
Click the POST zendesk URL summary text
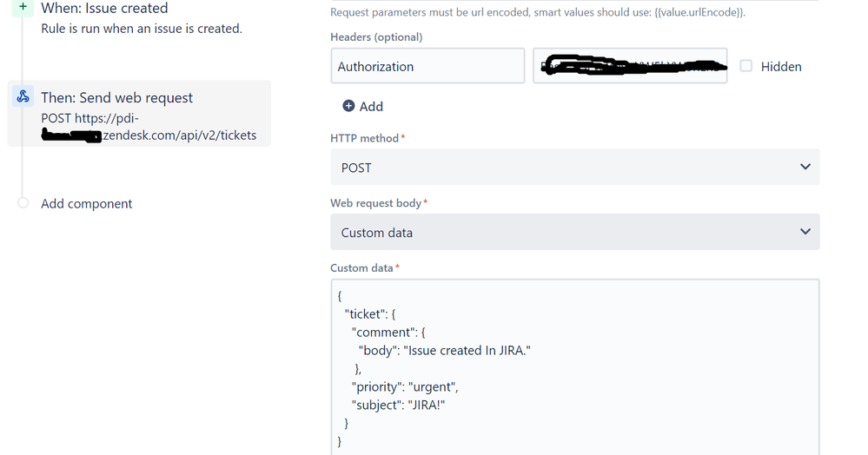pos(149,127)
